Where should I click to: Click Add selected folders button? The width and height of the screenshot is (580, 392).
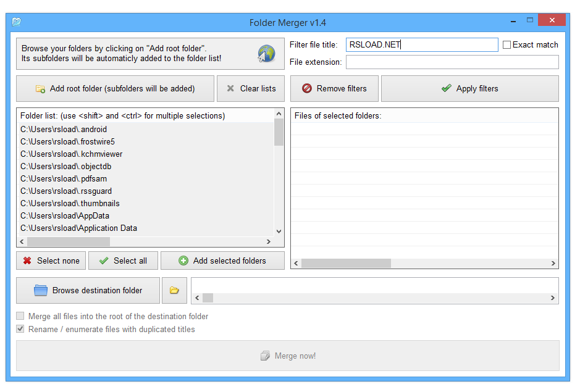coord(222,261)
